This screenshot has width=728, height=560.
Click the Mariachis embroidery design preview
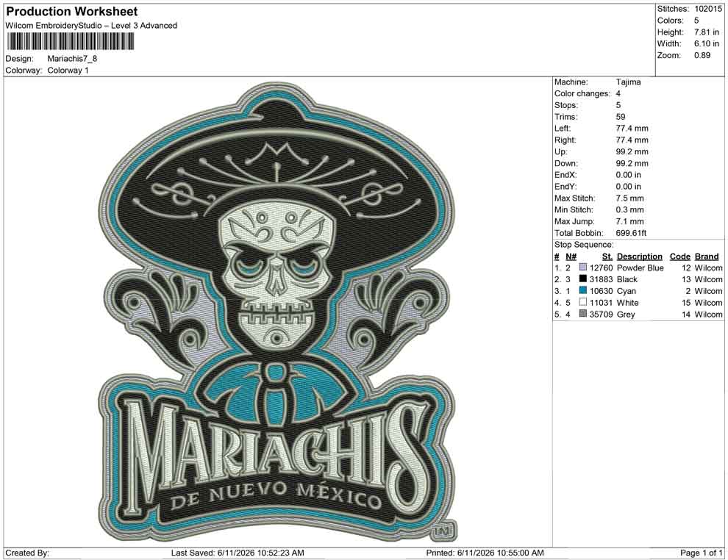pos(277,312)
